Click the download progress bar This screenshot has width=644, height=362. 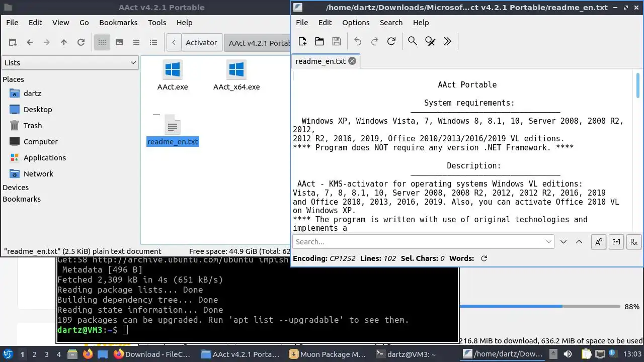[x=540, y=306]
